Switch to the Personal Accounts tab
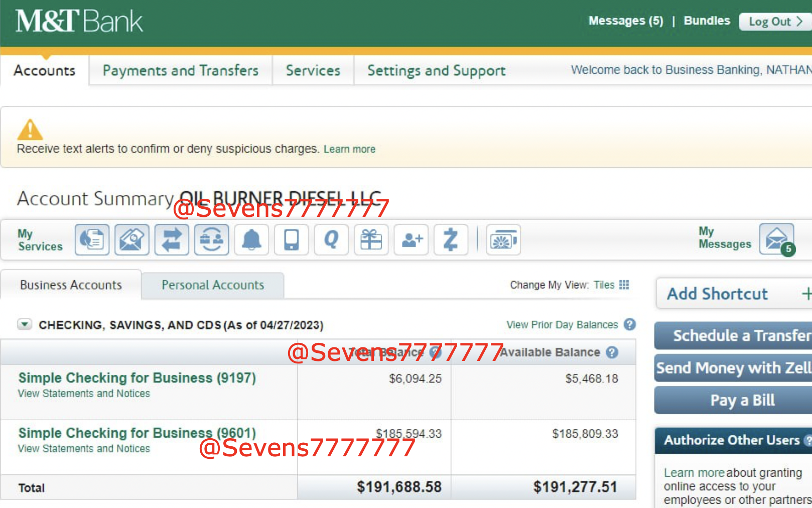The height and width of the screenshot is (508, 812). coord(213,285)
